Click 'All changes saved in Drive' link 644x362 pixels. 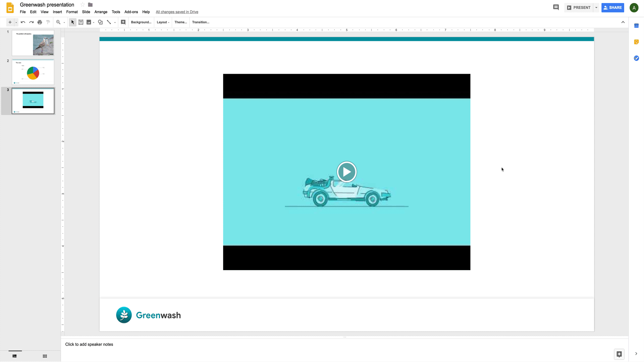[177, 12]
